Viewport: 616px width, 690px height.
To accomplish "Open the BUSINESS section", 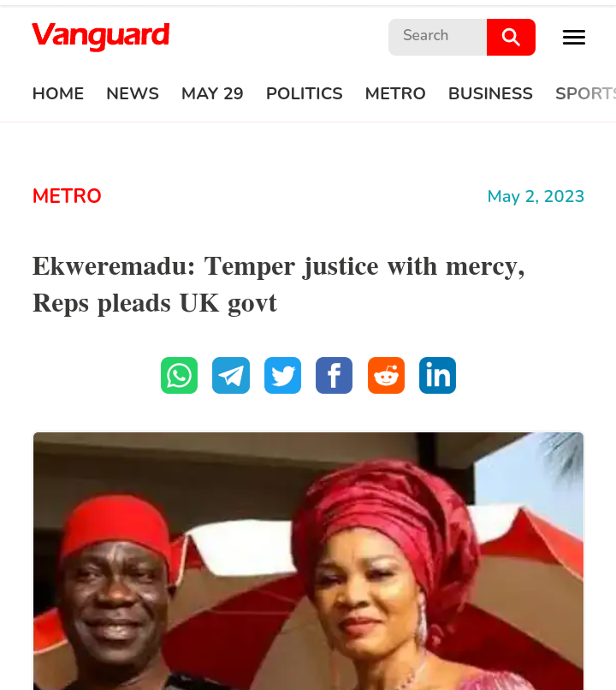I will (490, 93).
